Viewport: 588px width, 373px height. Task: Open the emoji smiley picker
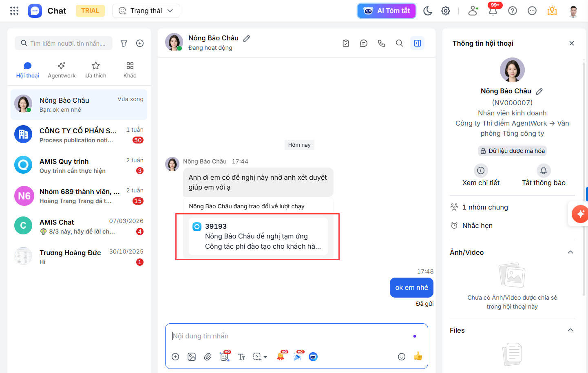point(402,357)
